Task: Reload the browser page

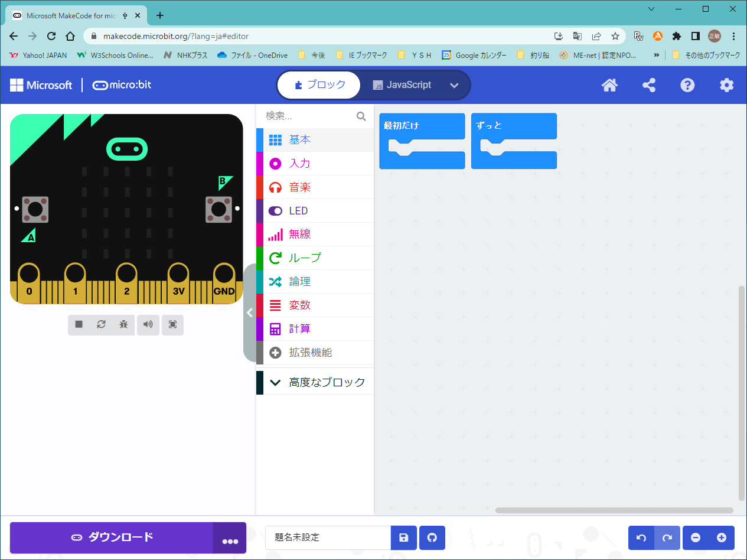Action: (x=51, y=36)
